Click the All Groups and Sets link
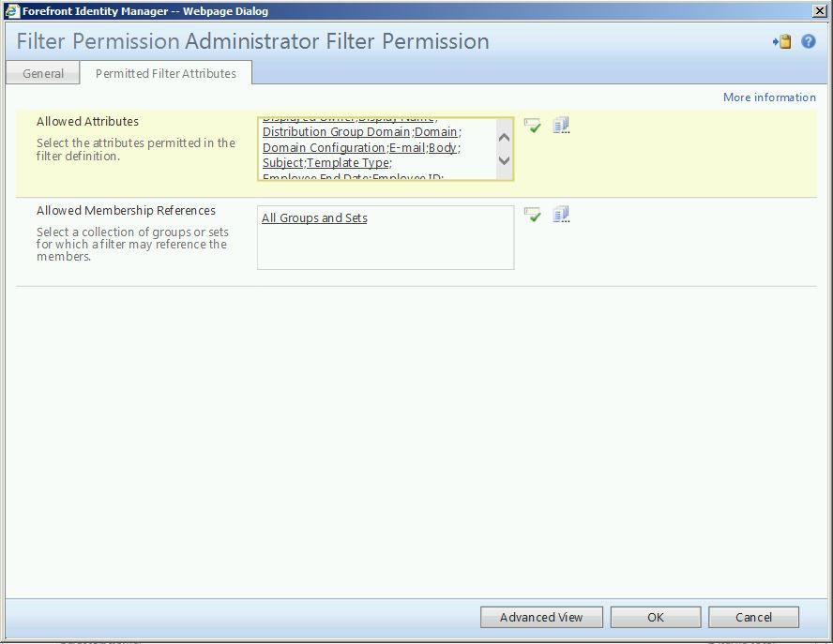833x644 pixels. [x=314, y=217]
